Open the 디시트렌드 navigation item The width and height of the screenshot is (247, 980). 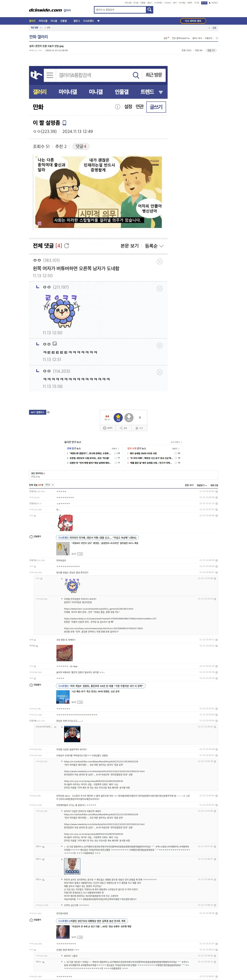89,21
